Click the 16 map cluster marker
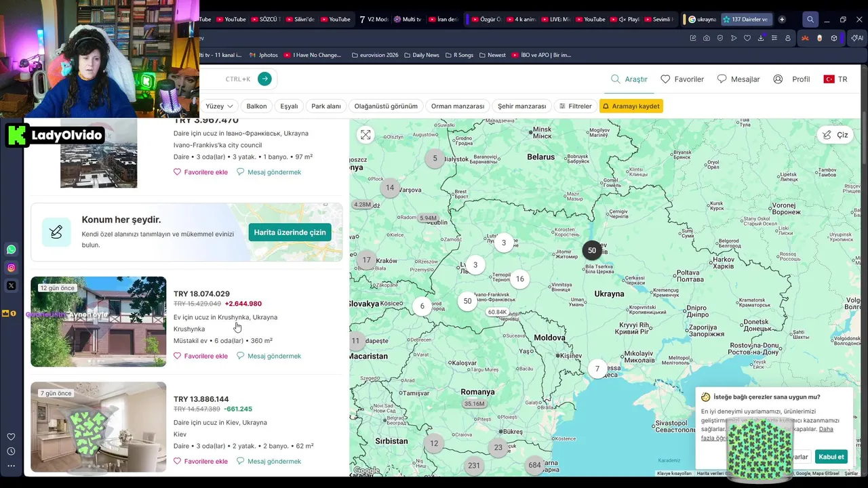The height and width of the screenshot is (488, 868). click(x=519, y=279)
